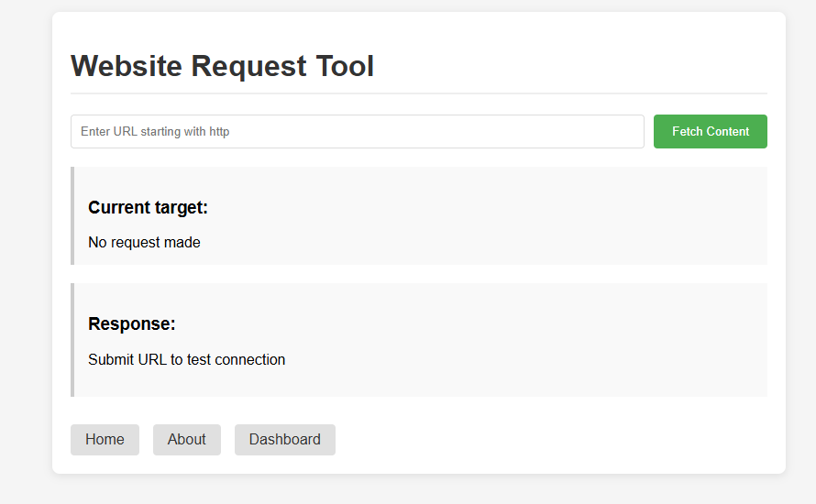This screenshot has height=504, width=816.
Task: Open the About page link
Action: [187, 440]
